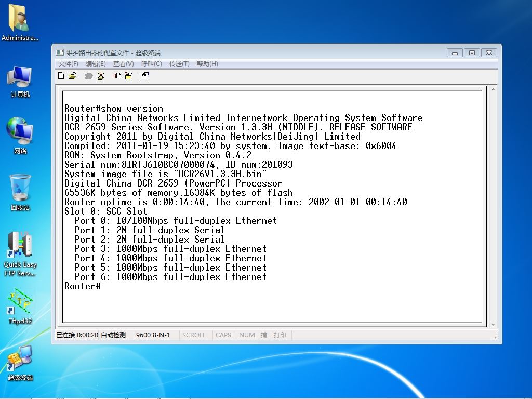Click the 已连接 0:00:20 status entry
This screenshot has width=532, height=399.
[77, 335]
